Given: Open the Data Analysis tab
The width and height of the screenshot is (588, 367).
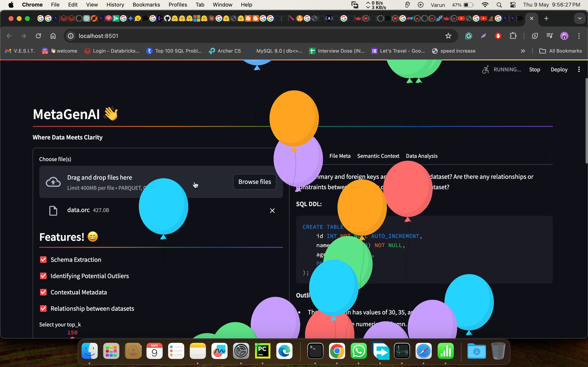Looking at the screenshot, I should point(422,156).
